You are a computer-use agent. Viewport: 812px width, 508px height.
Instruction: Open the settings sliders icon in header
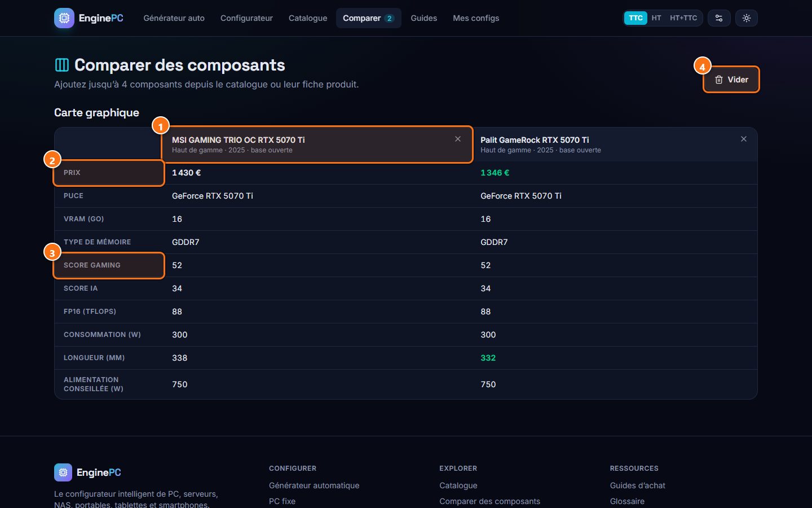point(719,18)
